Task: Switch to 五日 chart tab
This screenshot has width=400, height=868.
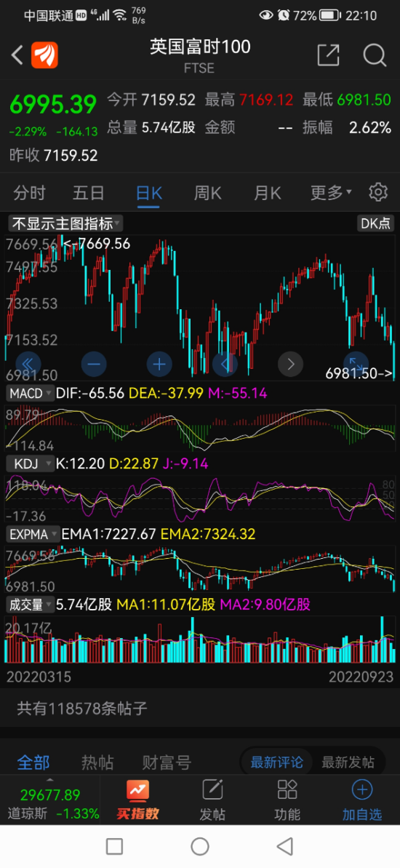Action: pos(89,193)
